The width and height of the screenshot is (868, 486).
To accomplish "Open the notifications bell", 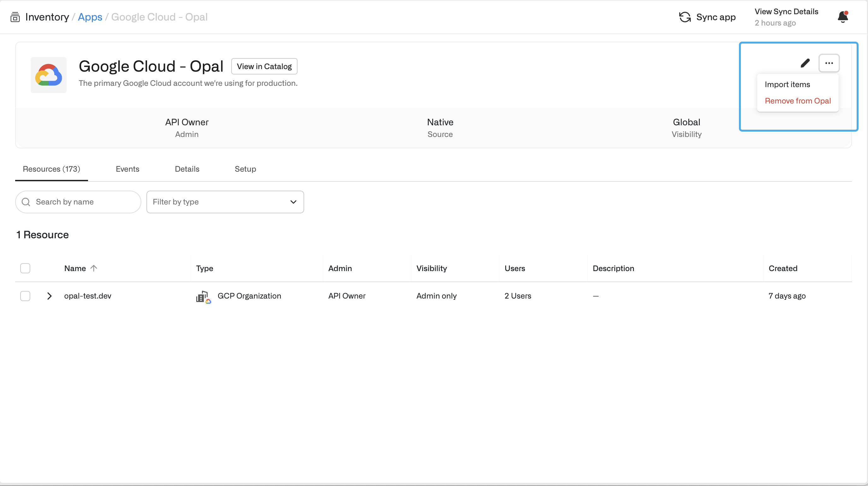I will click(x=843, y=17).
